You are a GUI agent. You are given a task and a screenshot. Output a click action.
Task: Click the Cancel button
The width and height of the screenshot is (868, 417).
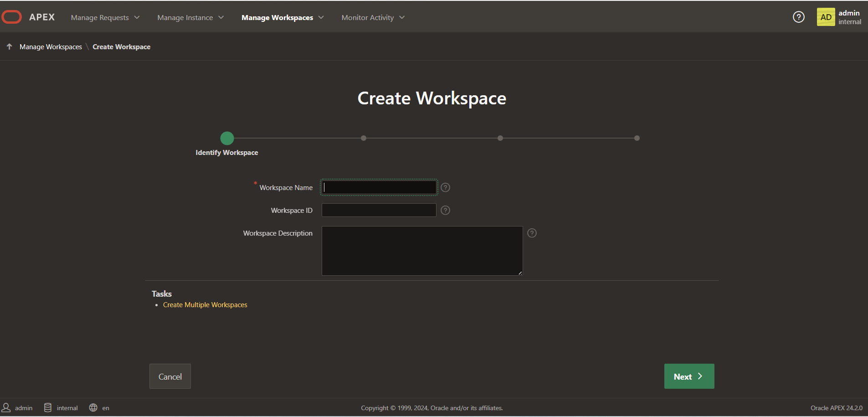point(170,376)
